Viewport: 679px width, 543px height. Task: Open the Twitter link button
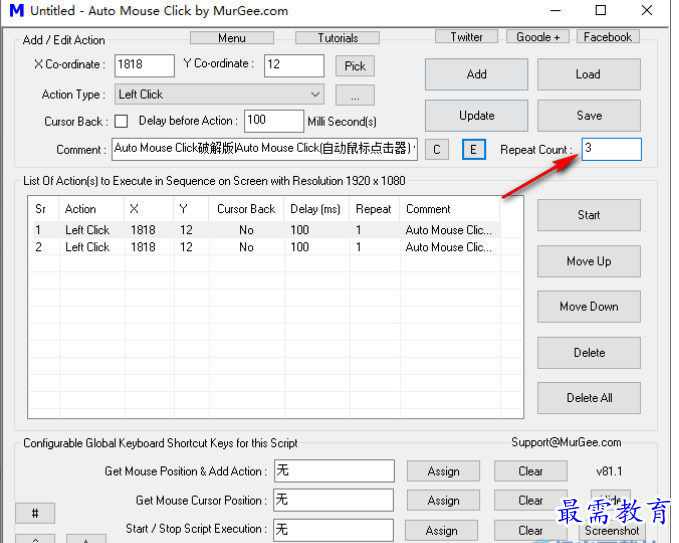coord(466,37)
